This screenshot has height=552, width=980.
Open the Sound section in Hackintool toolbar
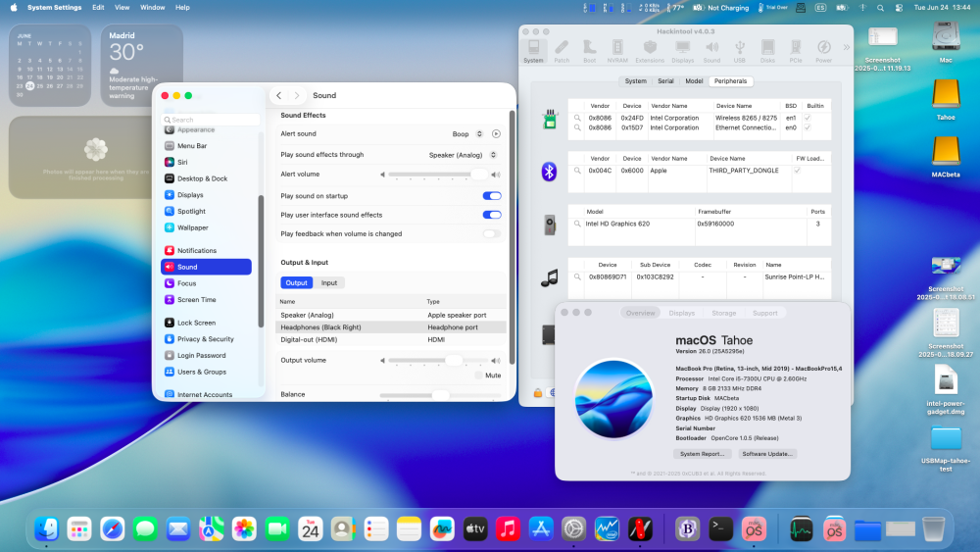pyautogui.click(x=711, y=51)
